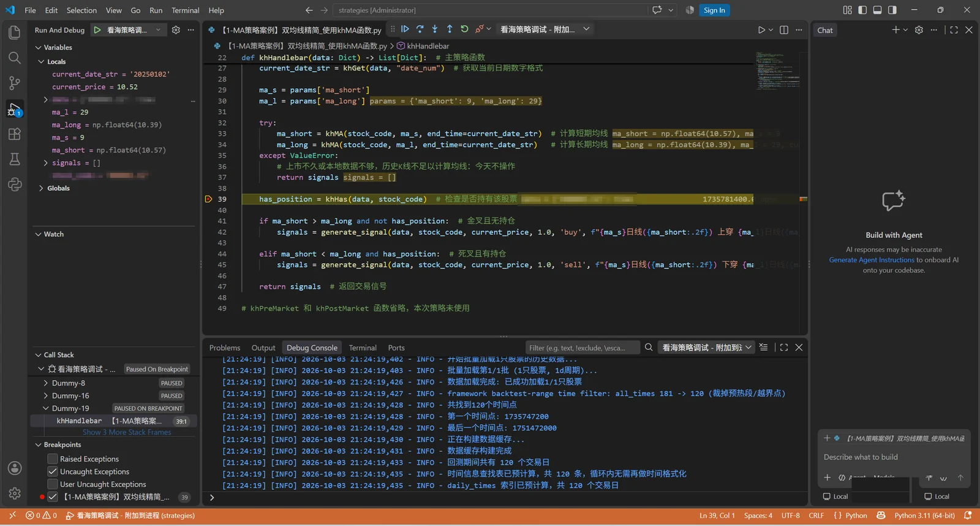Open the Accounts menu
This screenshot has width=980, height=526.
pyautogui.click(x=15, y=468)
